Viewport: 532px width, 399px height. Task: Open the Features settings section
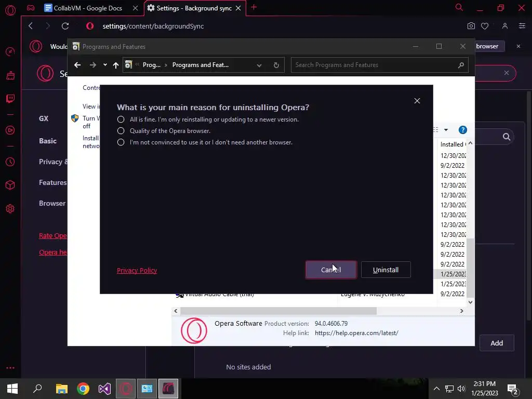coord(53,182)
